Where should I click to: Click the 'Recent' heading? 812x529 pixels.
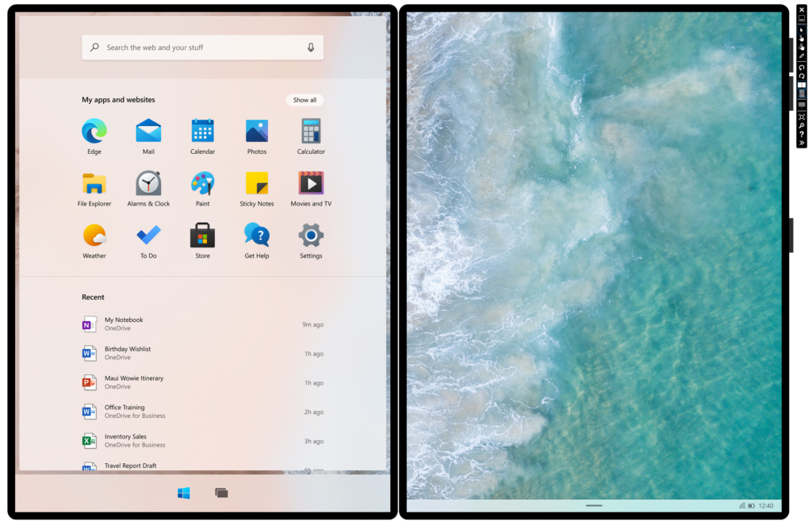[93, 297]
